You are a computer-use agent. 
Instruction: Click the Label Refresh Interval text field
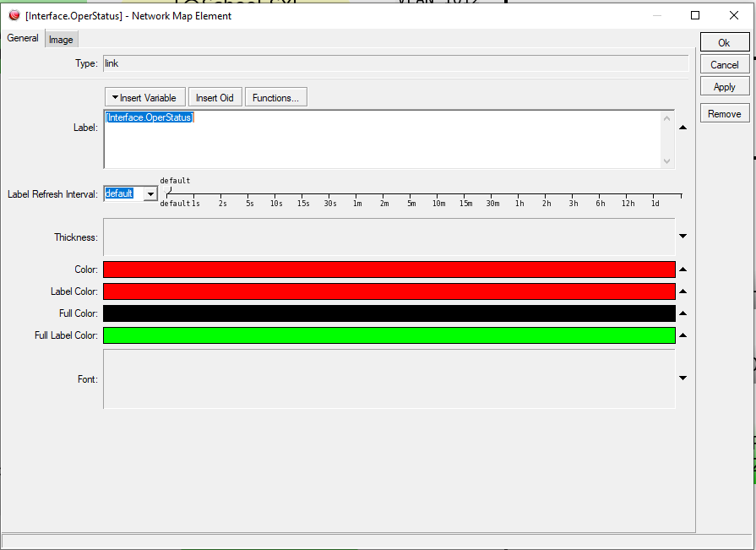(124, 193)
